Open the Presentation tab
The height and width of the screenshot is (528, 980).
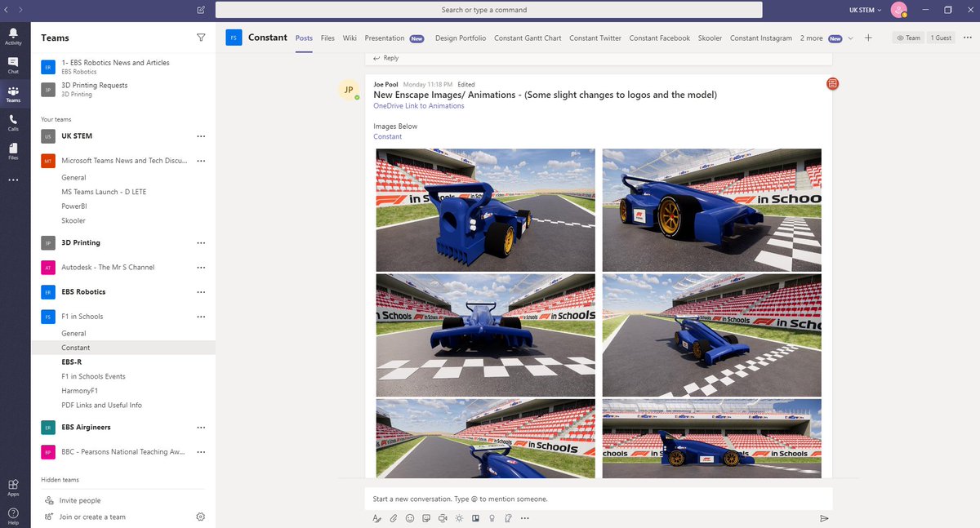click(x=385, y=38)
